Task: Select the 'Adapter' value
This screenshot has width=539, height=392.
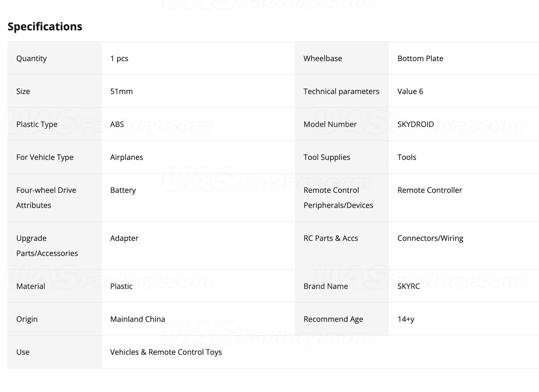Action: (x=124, y=238)
